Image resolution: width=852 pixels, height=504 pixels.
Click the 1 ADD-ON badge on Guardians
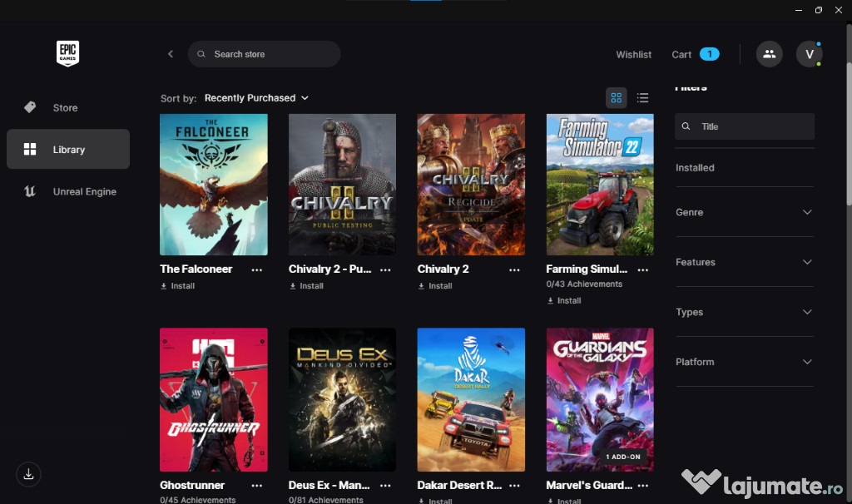(623, 457)
